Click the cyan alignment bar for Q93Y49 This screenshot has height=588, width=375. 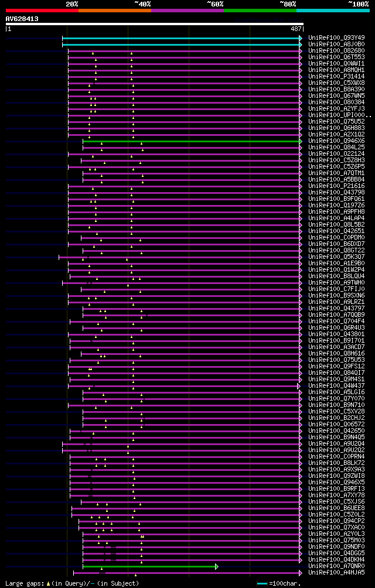click(x=182, y=38)
